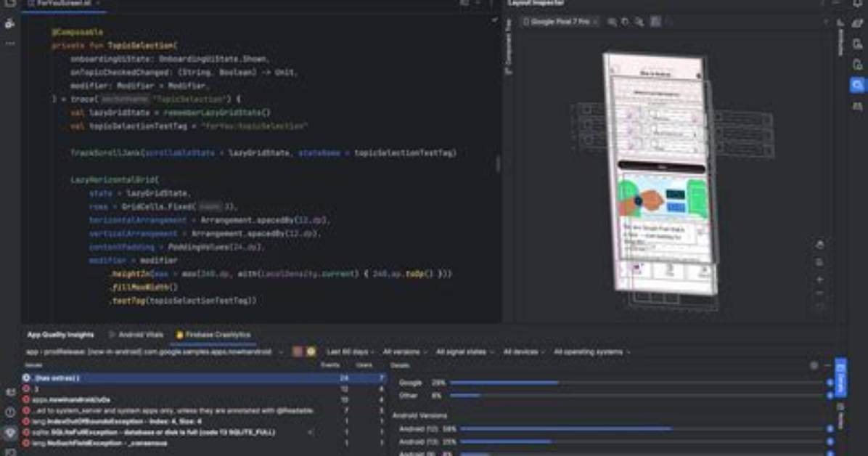Click the icon between pan and zoom in

pos(820,262)
